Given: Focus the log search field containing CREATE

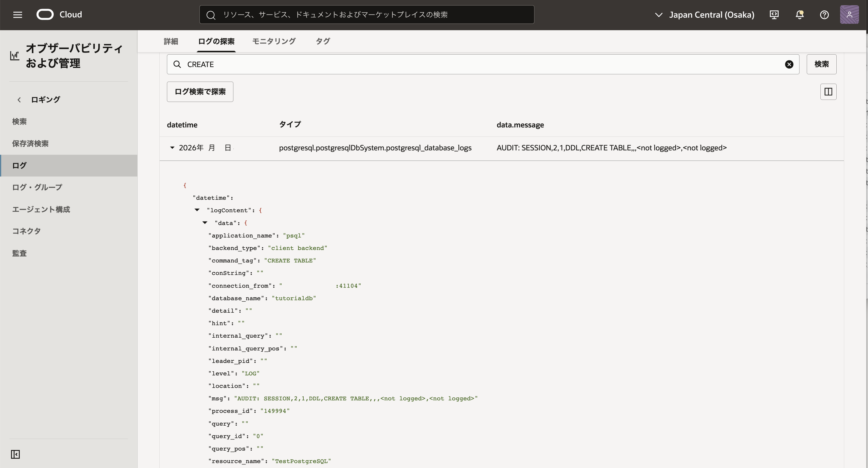Looking at the screenshot, I should (x=483, y=64).
